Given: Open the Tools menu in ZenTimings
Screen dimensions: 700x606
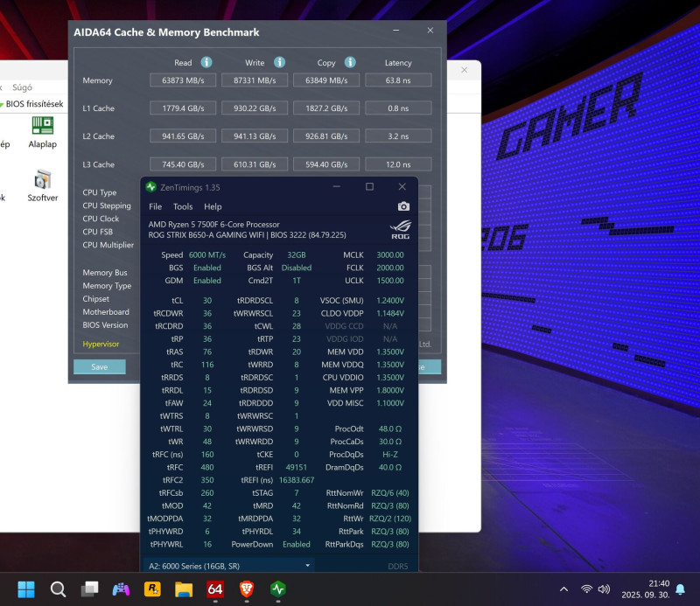Looking at the screenshot, I should tap(183, 206).
